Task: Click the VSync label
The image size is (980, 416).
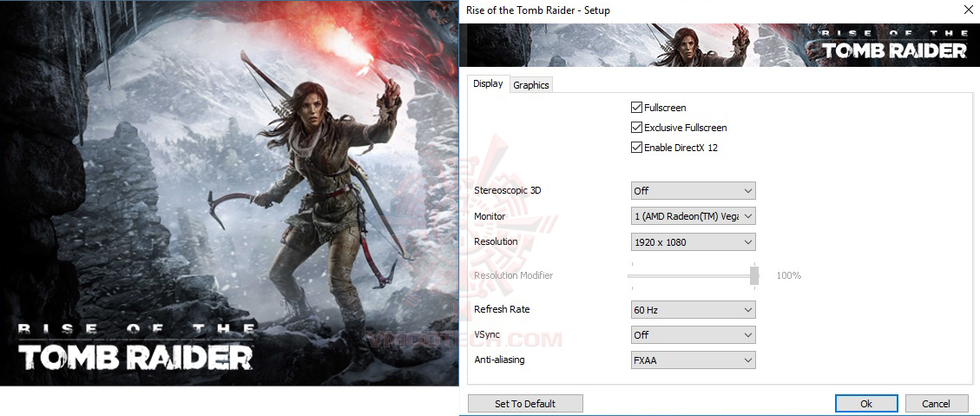Action: pyautogui.click(x=487, y=334)
